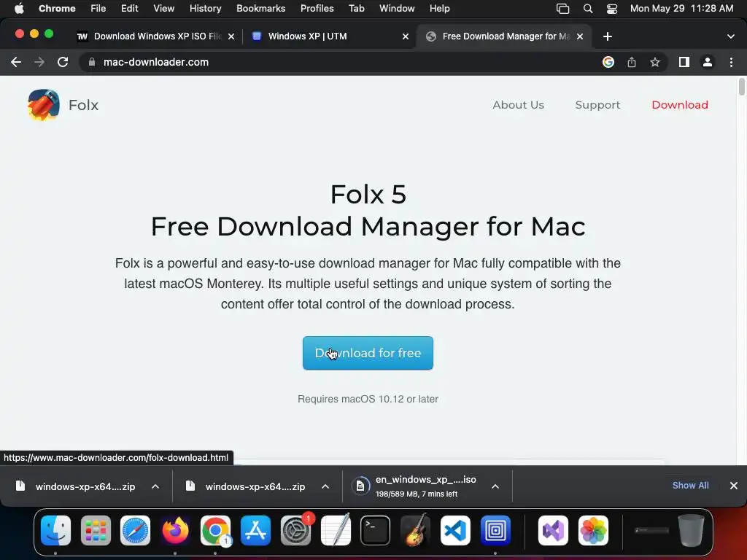The image size is (747, 560).
Task: Open UTM app from the Dock
Action: pos(495,531)
